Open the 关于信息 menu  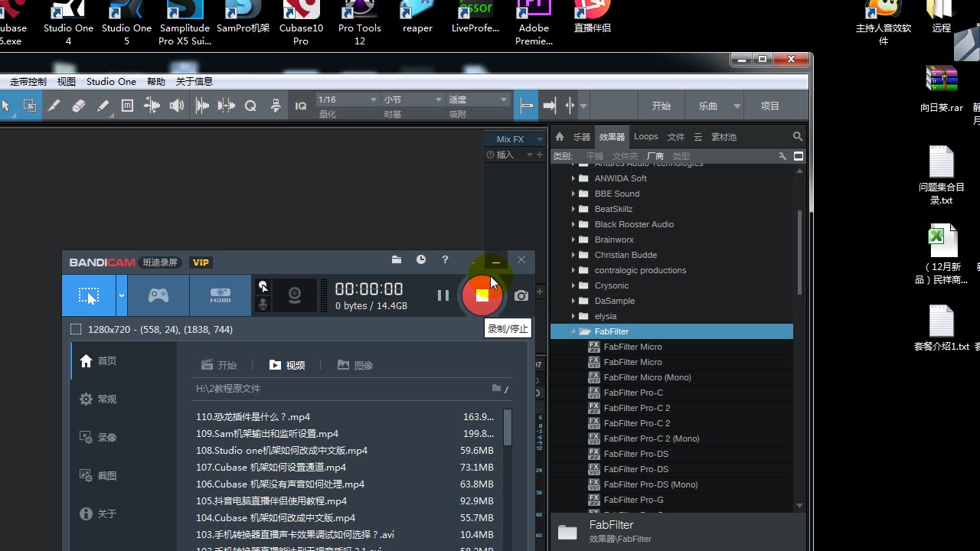pyautogui.click(x=194, y=81)
